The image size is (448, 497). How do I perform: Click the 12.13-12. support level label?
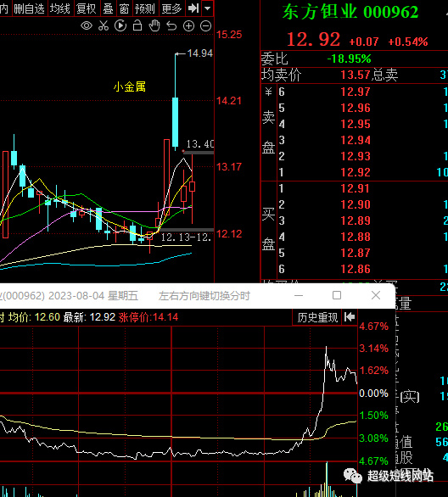[x=186, y=237]
